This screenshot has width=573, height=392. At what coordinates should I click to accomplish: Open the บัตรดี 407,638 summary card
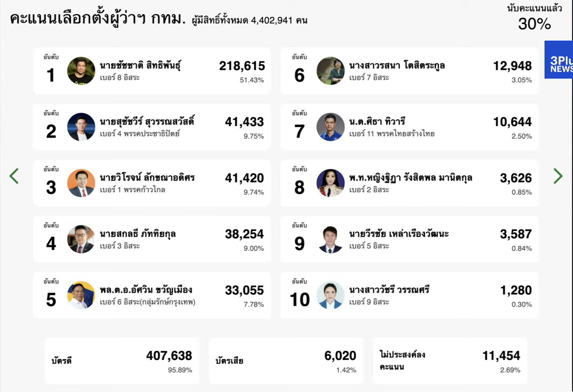coord(122,360)
